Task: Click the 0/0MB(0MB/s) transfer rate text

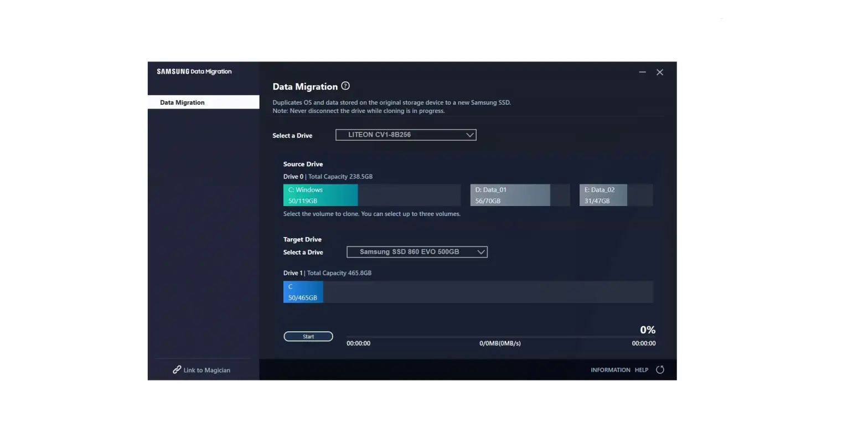Action: pyautogui.click(x=500, y=343)
